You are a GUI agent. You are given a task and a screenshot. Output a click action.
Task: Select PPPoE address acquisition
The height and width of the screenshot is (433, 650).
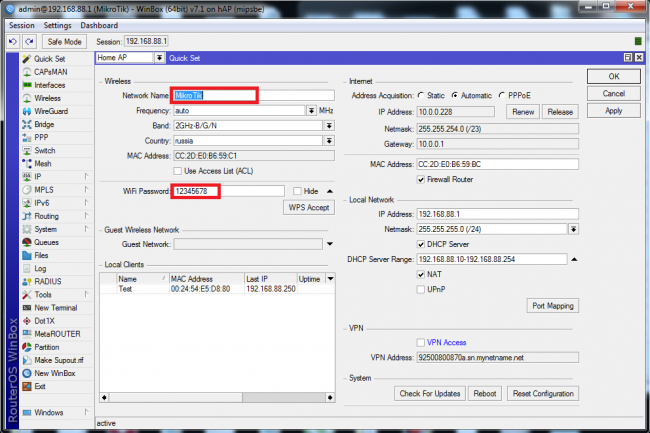tap(502, 95)
